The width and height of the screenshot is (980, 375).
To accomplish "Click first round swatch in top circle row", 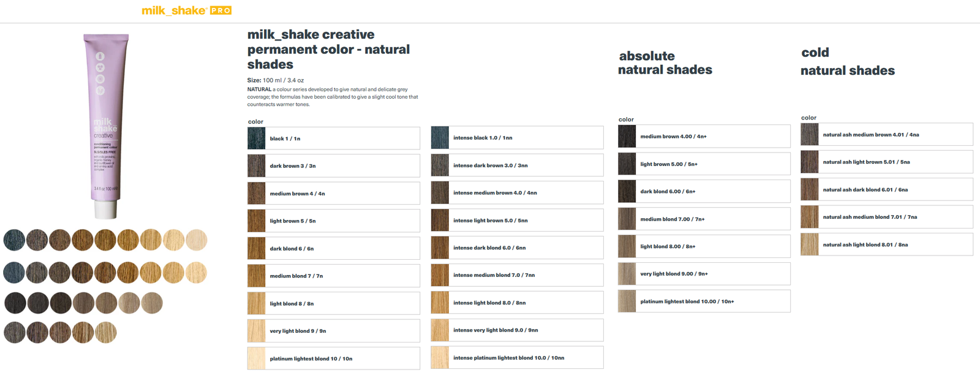I will 14,240.
